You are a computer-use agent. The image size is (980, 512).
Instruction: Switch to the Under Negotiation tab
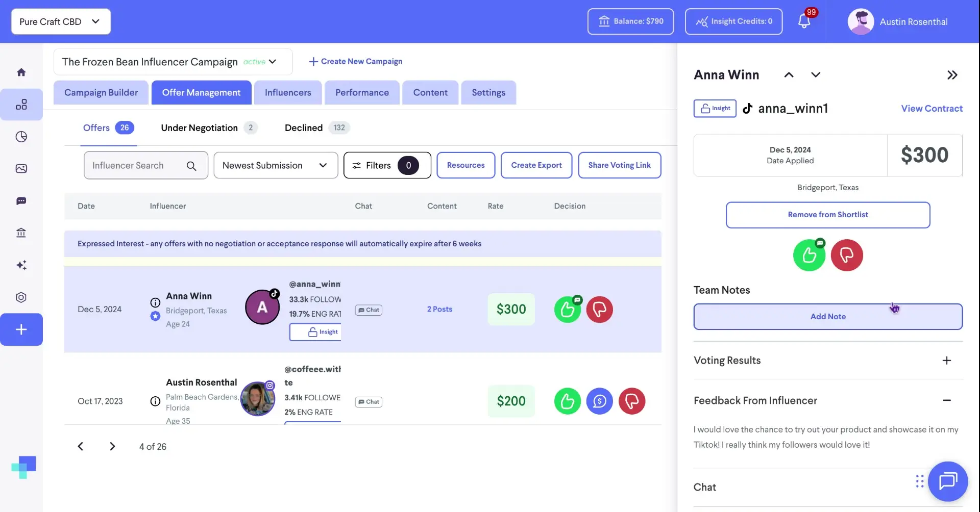[199, 128]
